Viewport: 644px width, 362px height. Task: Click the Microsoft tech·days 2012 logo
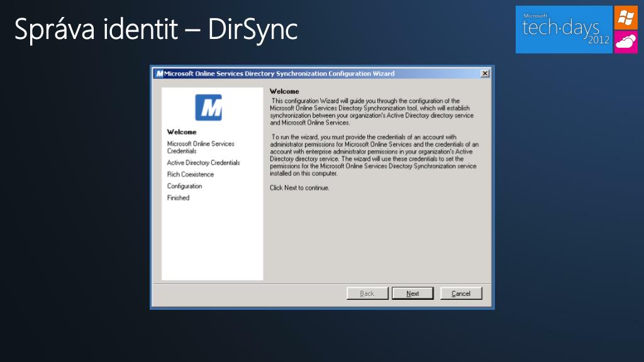coord(564,30)
